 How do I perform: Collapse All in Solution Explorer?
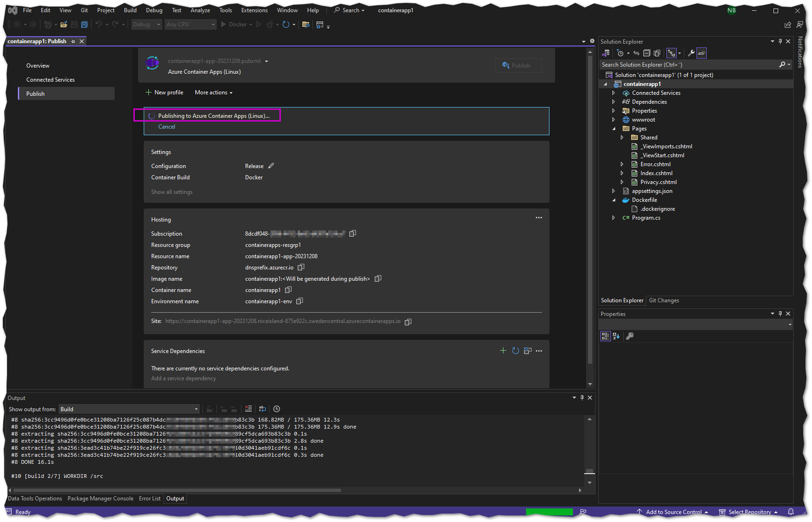(x=647, y=53)
